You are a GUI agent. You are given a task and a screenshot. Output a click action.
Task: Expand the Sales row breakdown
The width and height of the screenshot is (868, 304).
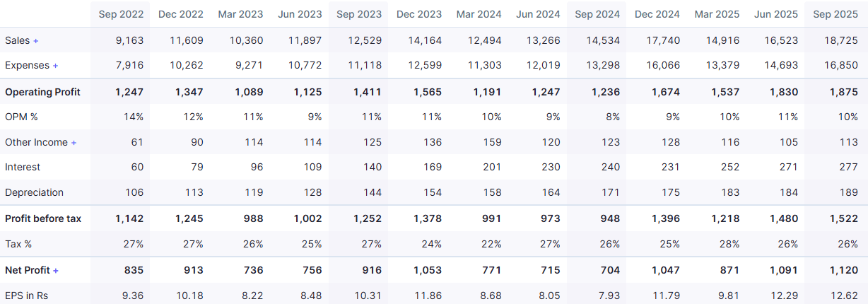point(36,40)
